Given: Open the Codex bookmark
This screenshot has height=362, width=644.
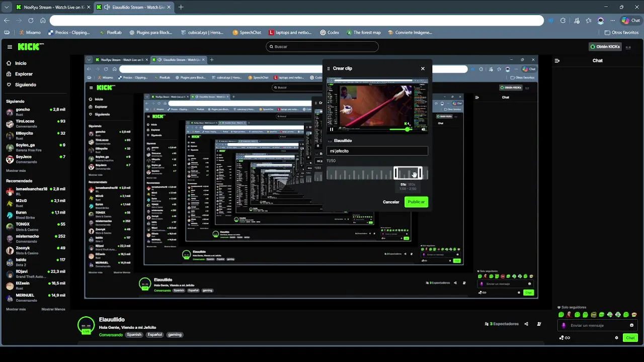Looking at the screenshot, I should (x=330, y=32).
